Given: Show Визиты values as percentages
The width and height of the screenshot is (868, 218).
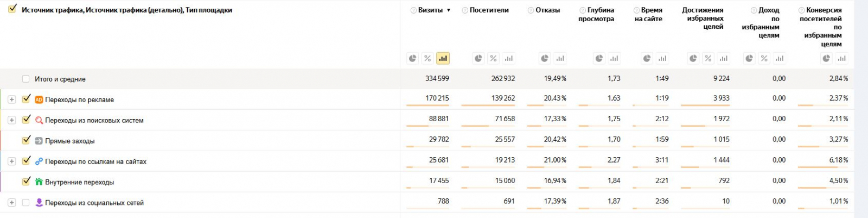Looking at the screenshot, I should (427, 58).
